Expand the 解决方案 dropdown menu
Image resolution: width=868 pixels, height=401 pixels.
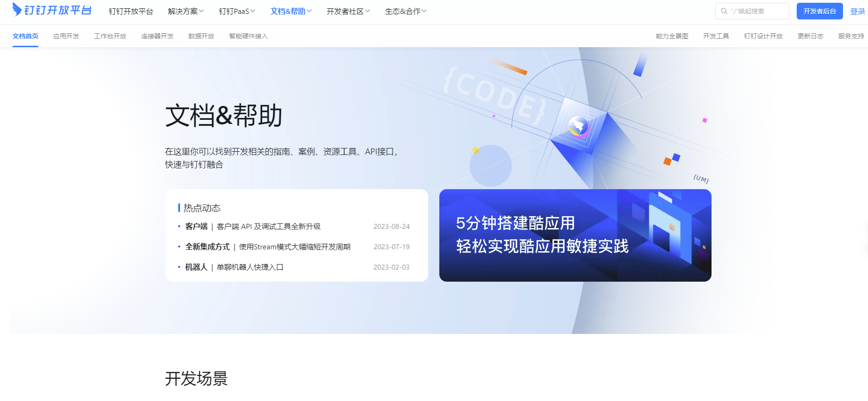click(186, 11)
